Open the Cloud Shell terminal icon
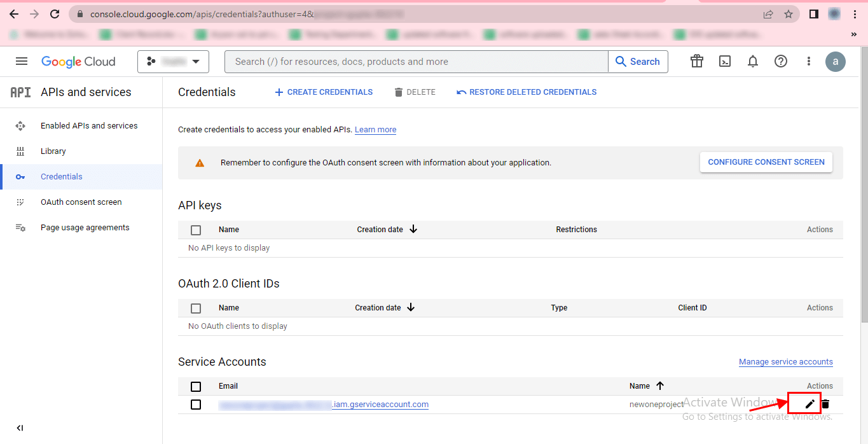 pyautogui.click(x=724, y=62)
